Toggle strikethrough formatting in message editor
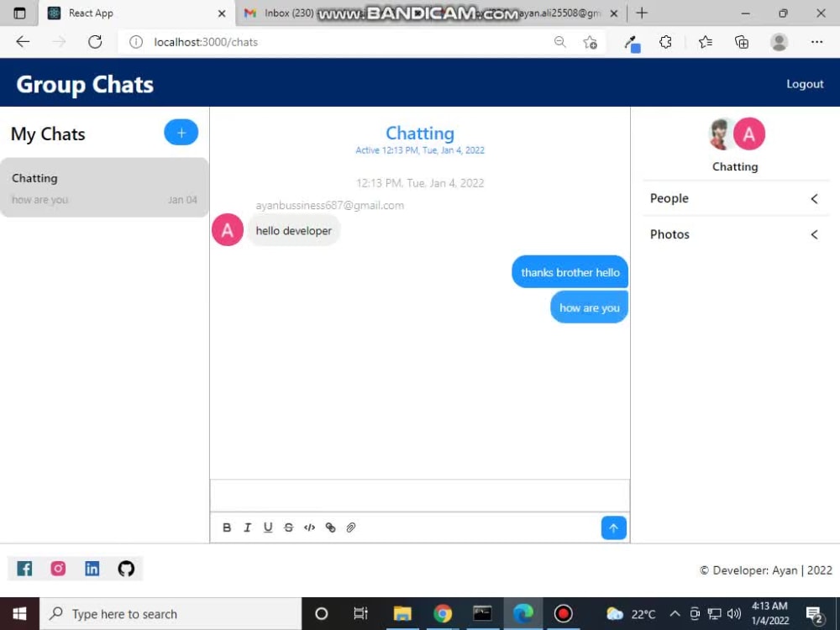This screenshot has width=840, height=630. [x=288, y=528]
